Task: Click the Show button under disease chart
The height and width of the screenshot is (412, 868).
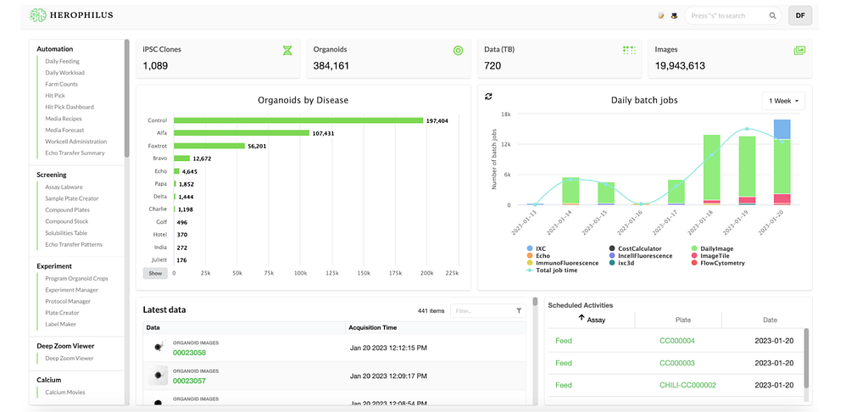Action: point(155,273)
